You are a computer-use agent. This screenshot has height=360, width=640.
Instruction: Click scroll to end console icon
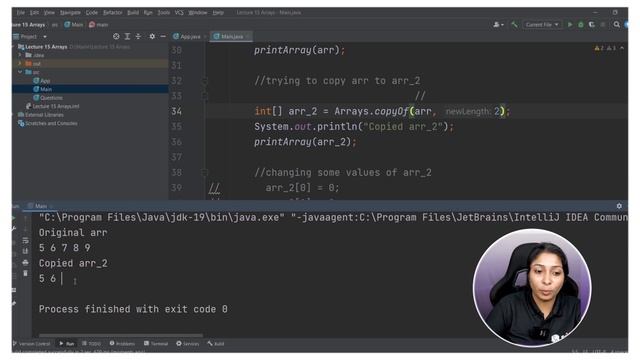[25, 251]
